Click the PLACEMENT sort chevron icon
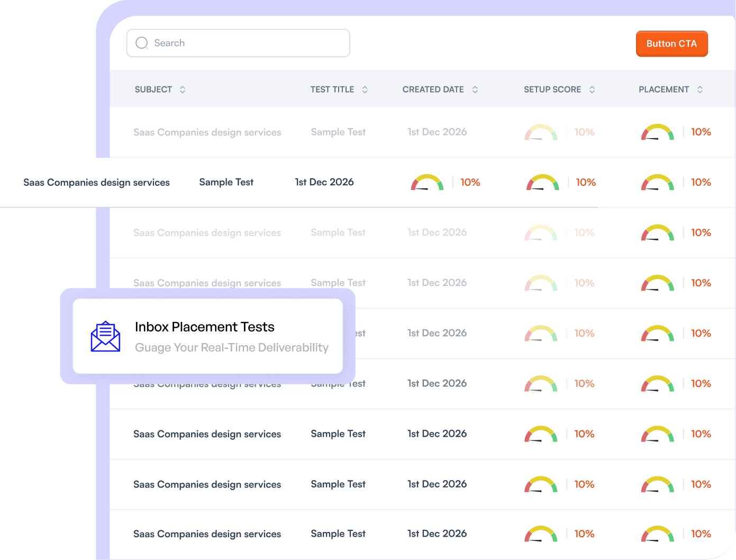This screenshot has height=560, width=736. (700, 89)
